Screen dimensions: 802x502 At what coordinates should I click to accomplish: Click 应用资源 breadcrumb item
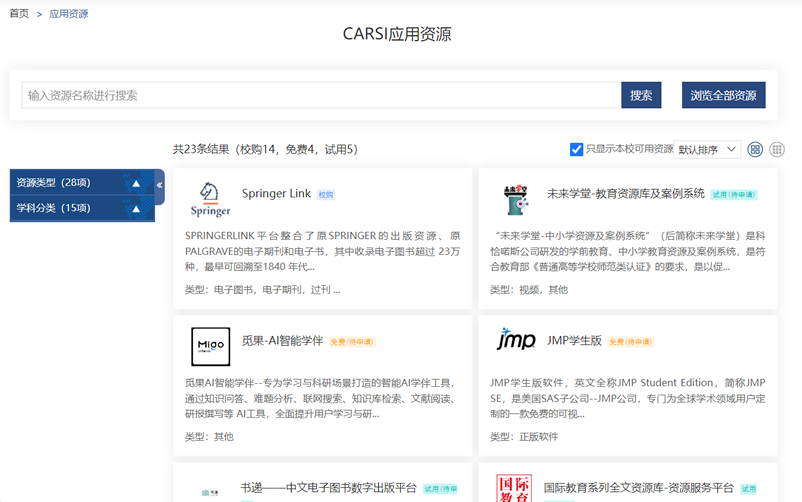click(69, 14)
